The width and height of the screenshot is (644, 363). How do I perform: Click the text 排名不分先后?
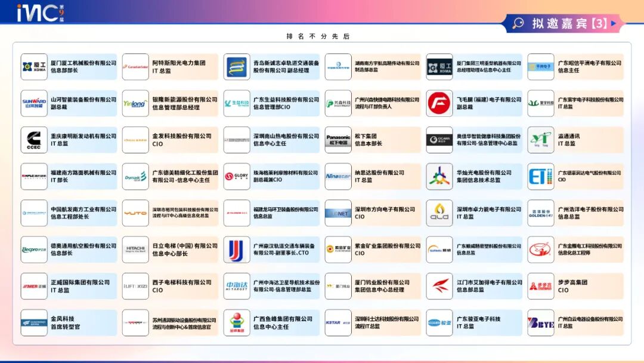(318, 36)
